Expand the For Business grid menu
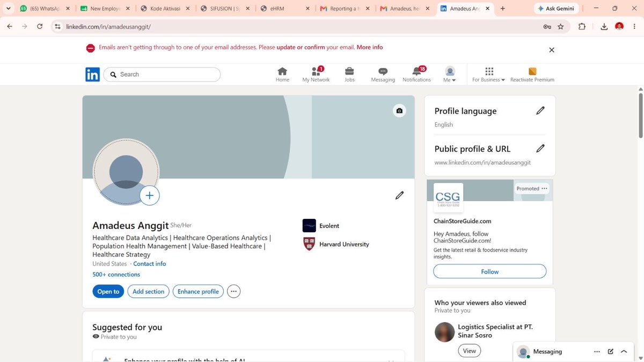This screenshot has height=362, width=644. click(x=489, y=75)
